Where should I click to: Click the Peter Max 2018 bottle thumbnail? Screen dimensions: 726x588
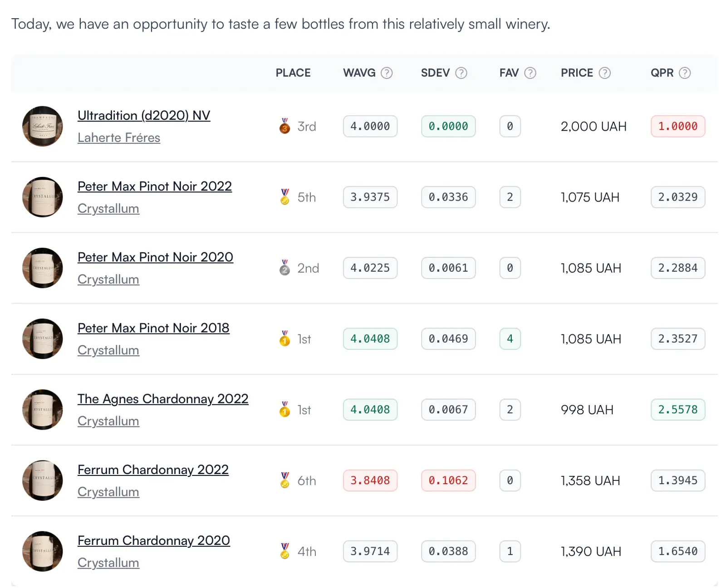click(43, 339)
